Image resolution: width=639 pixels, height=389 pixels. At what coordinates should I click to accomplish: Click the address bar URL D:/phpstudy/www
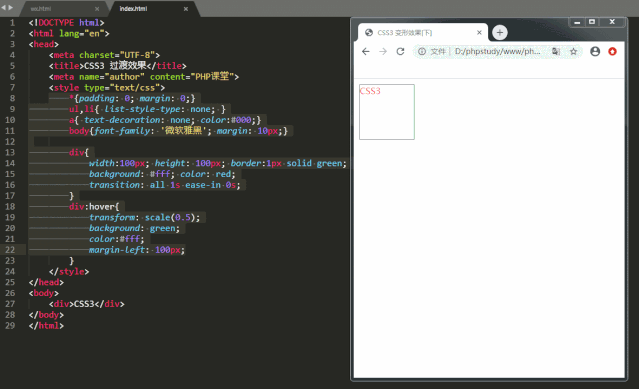tap(497, 51)
